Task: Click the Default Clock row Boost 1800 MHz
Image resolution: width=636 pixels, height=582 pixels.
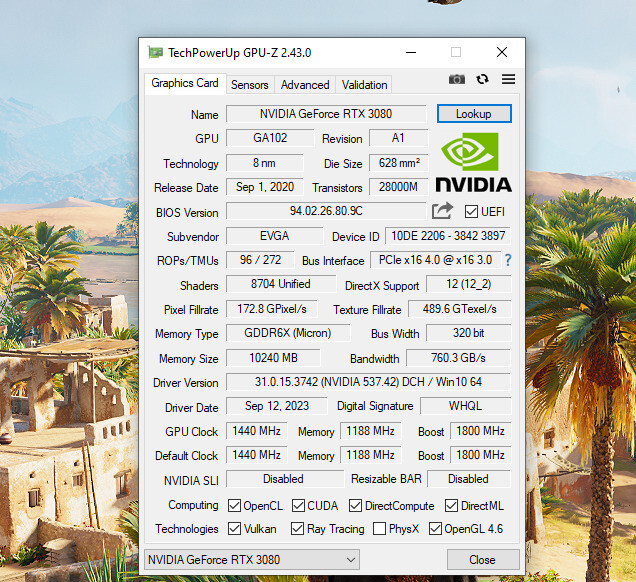Action: pyautogui.click(x=480, y=455)
